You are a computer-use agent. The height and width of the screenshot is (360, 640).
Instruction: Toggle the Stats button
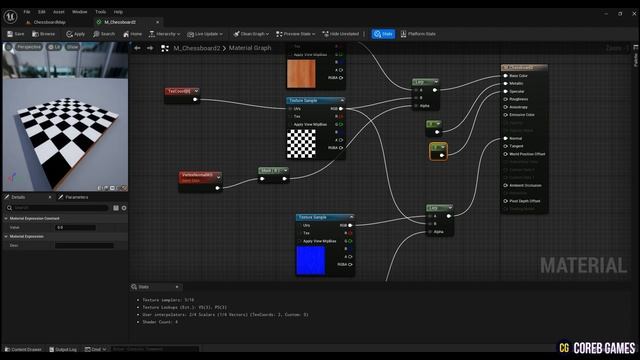click(x=383, y=34)
